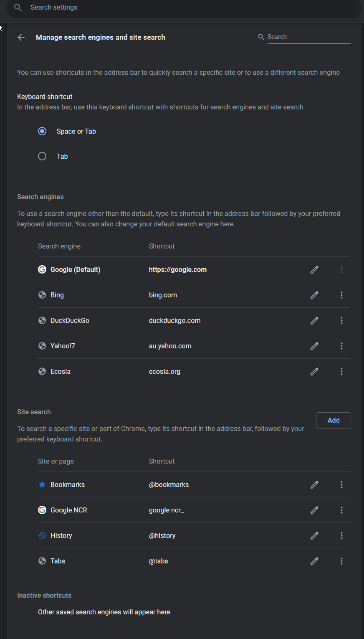
Task: Show more actions for Google NCR
Action: (341, 510)
